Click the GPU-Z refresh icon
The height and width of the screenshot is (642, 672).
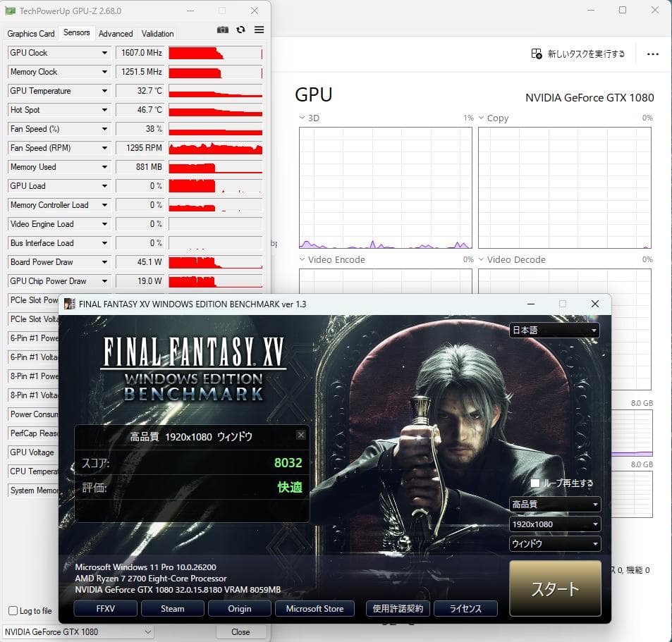point(241,30)
